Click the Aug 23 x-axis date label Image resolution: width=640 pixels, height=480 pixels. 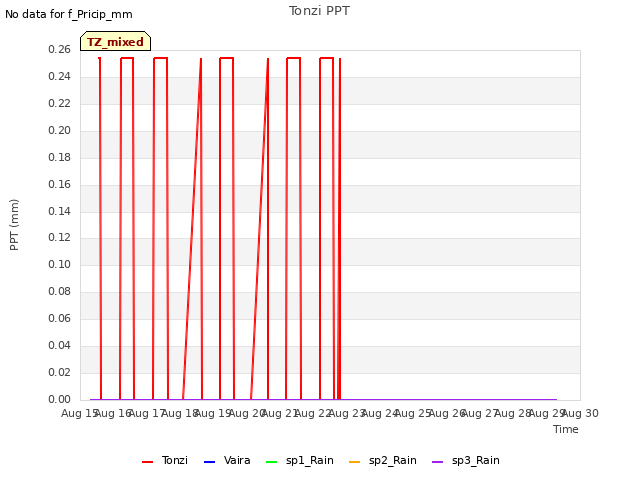pos(347,413)
